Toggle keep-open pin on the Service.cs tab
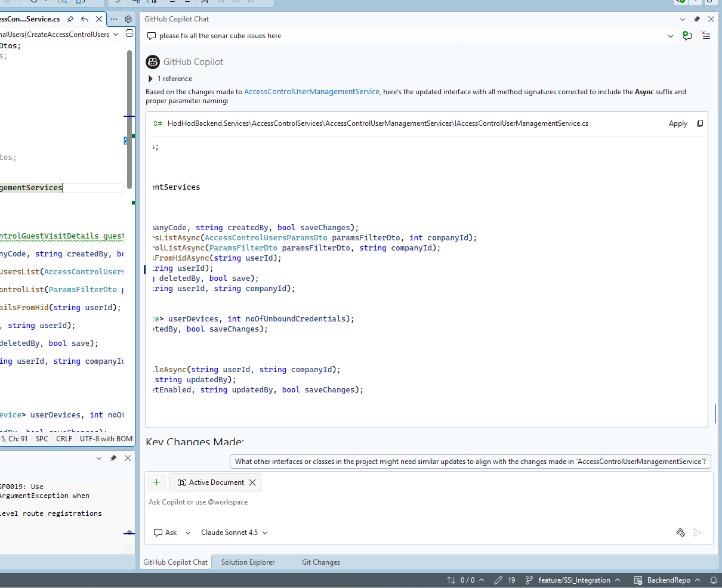Viewport: 722px width, 588px height. pyautogui.click(x=70, y=19)
